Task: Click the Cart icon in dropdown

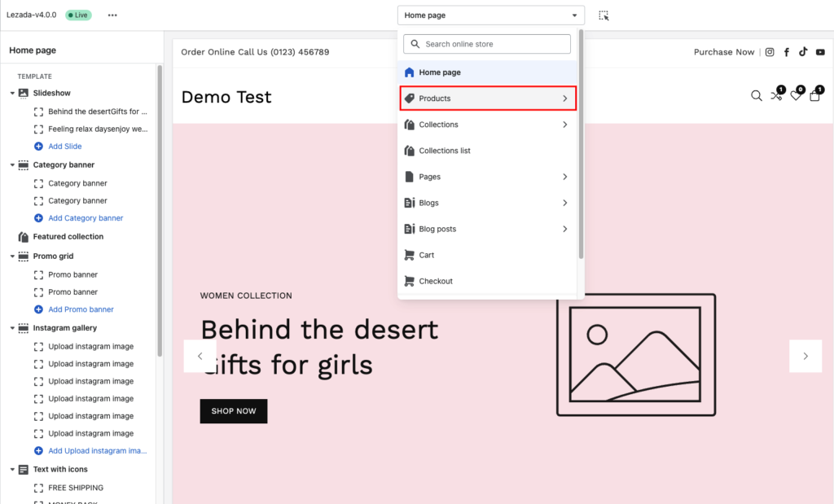Action: coord(409,255)
